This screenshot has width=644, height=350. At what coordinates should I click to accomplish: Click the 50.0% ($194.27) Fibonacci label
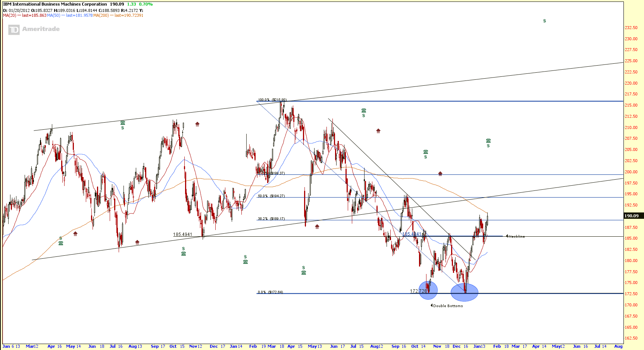pos(271,196)
